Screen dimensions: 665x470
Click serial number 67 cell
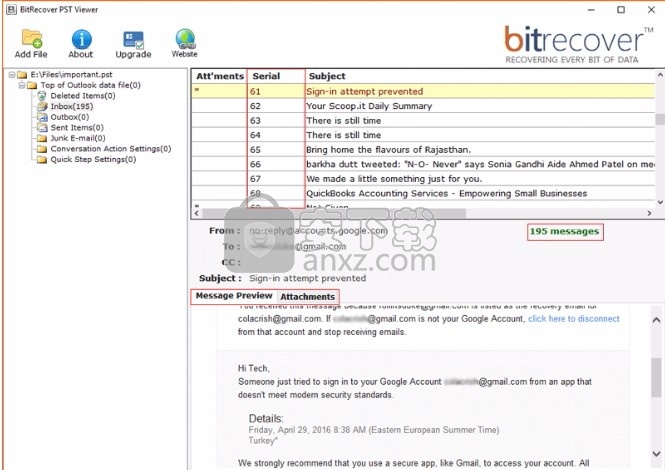click(x=276, y=179)
